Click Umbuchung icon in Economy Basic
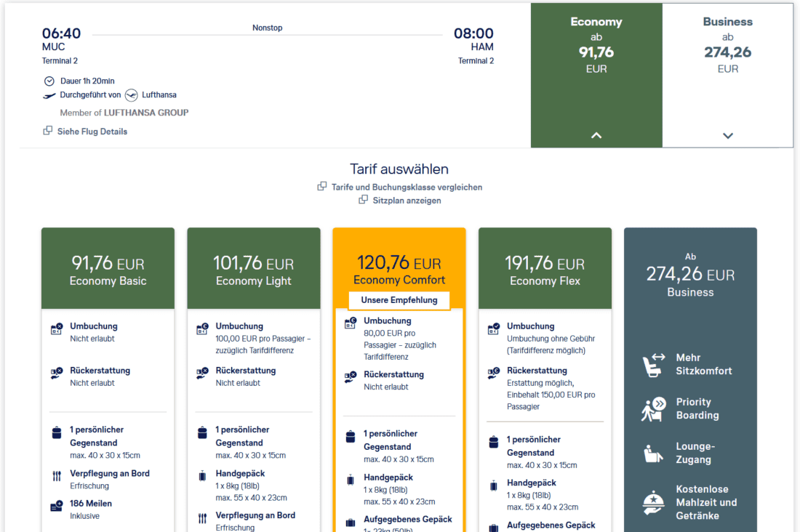This screenshot has width=800, height=532. pos(57,329)
